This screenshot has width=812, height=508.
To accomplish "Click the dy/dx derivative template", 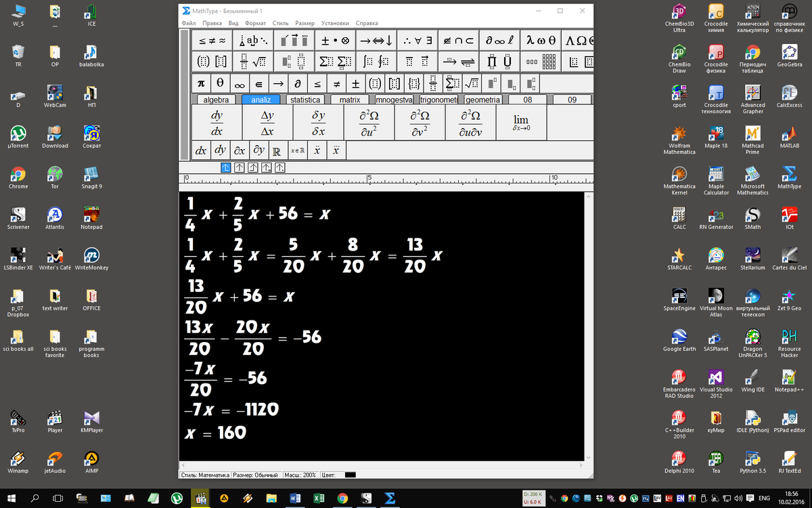I will [x=217, y=123].
